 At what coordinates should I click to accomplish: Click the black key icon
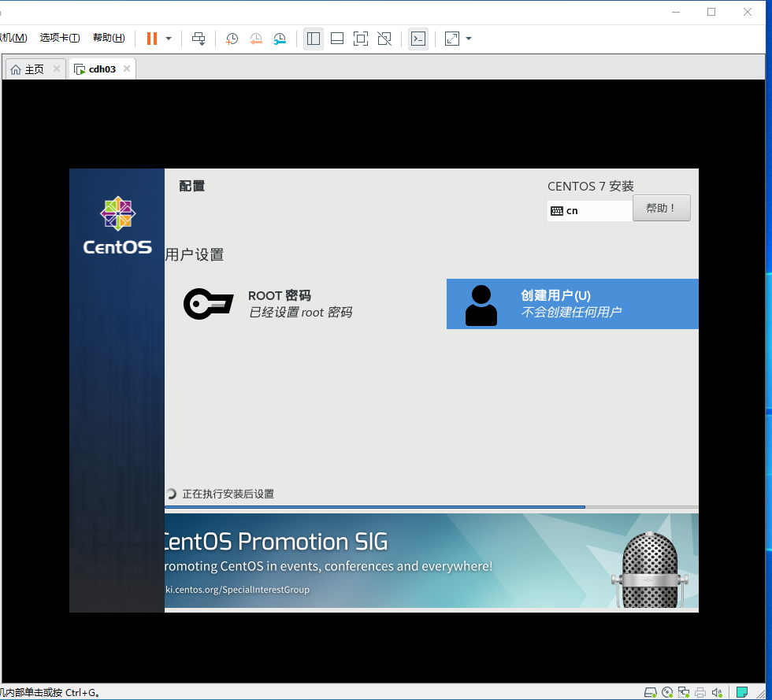point(208,304)
